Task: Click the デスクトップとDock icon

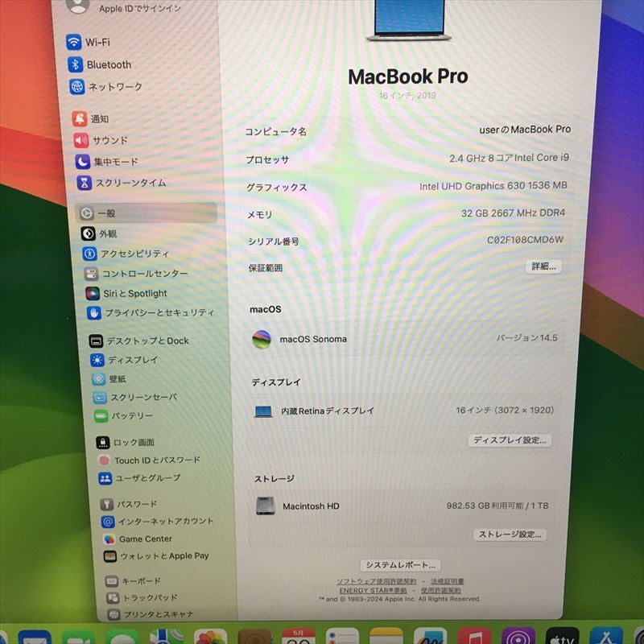Action: coord(96,341)
